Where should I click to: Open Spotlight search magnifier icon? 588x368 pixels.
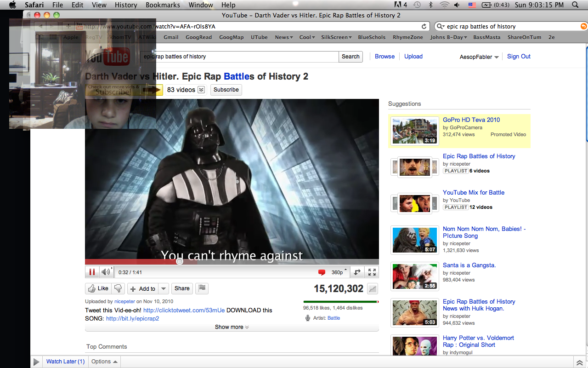pyautogui.click(x=576, y=5)
